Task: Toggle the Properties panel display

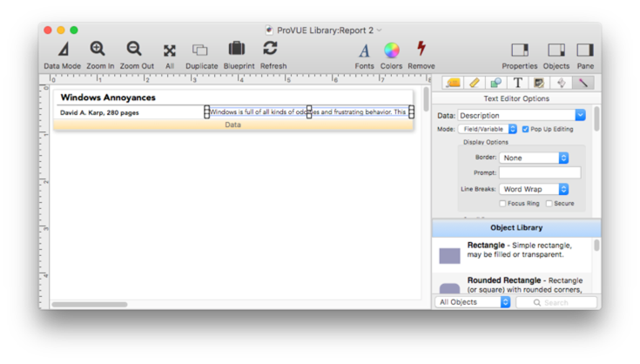Action: [x=520, y=51]
